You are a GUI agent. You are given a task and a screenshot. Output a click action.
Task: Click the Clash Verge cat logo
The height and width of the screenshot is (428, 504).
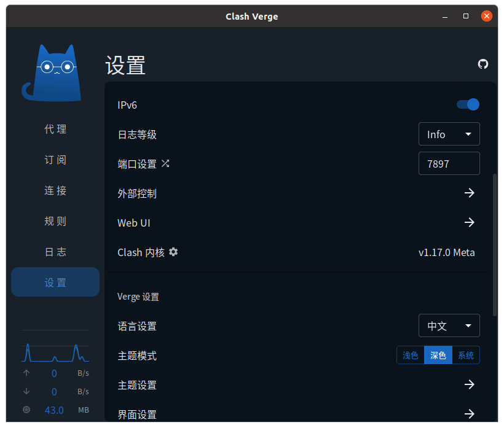click(52, 73)
